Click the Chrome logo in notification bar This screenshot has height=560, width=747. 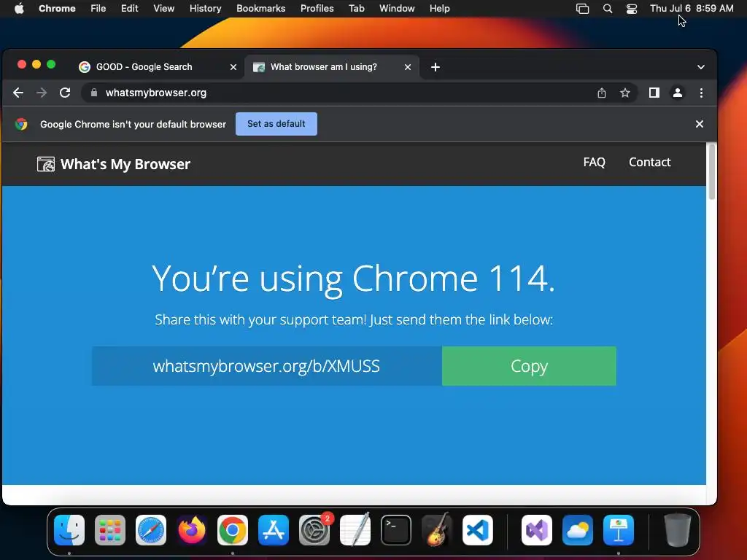point(21,124)
